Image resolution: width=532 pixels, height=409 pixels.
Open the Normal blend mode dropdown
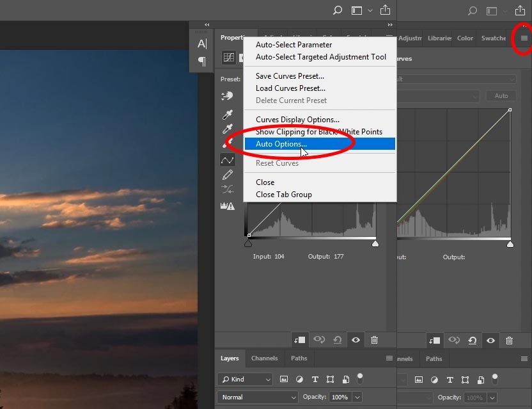[x=258, y=397]
